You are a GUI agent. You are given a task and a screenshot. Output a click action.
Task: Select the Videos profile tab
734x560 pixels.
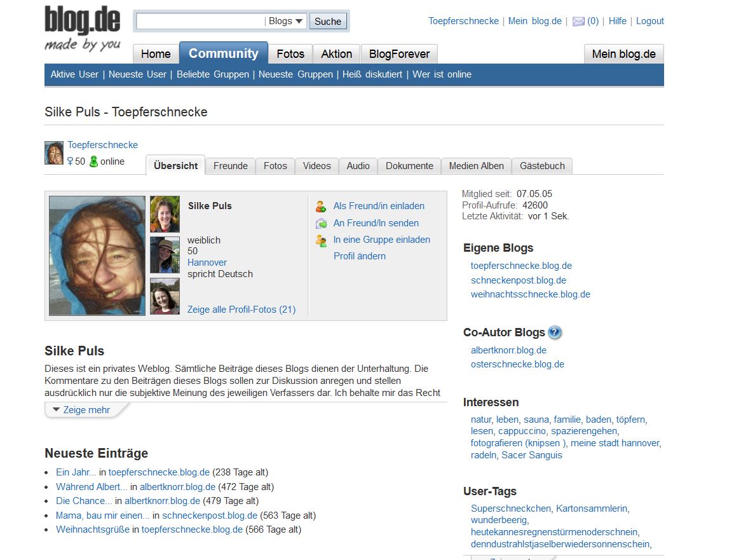click(x=317, y=166)
